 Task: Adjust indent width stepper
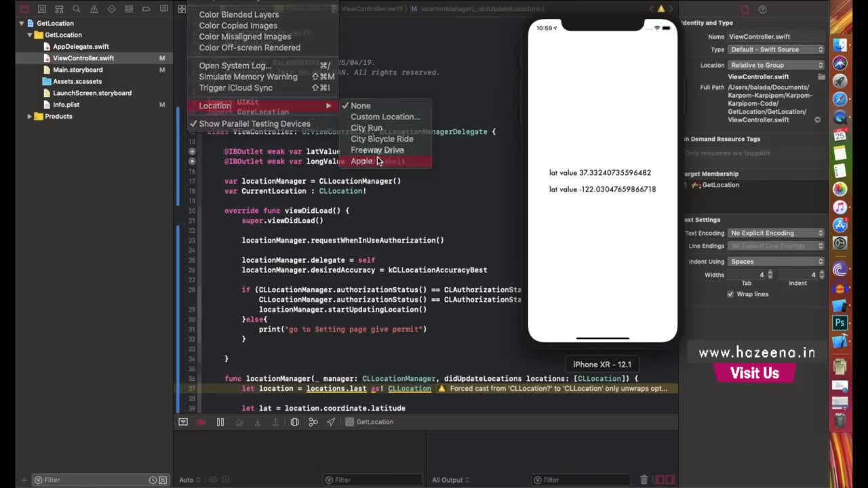(823, 275)
